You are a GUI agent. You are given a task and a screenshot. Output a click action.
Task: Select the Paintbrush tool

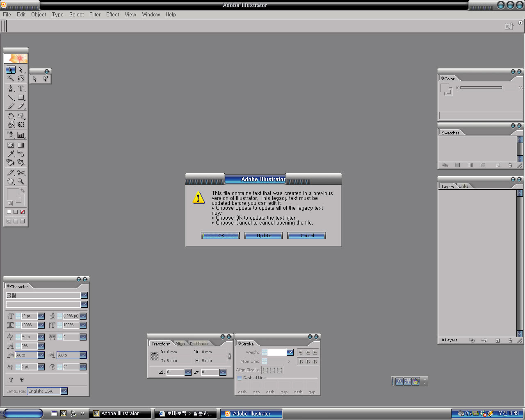click(11, 106)
